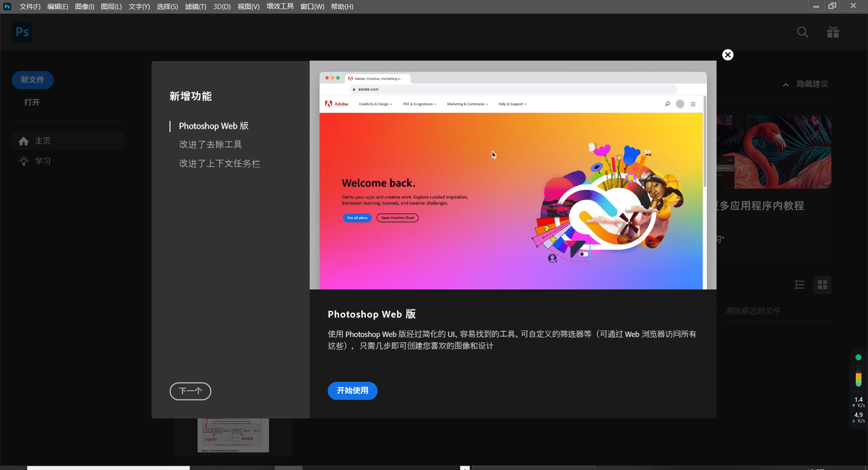Select the 改进了去除工具 feature entry
This screenshot has height=470, width=868.
[x=210, y=144]
